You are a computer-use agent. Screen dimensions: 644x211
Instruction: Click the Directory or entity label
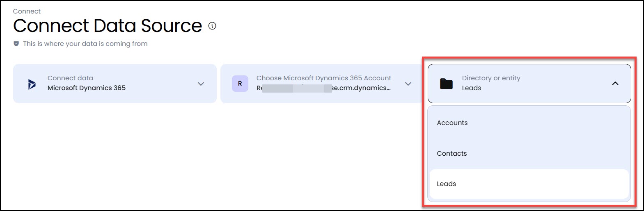(x=491, y=78)
